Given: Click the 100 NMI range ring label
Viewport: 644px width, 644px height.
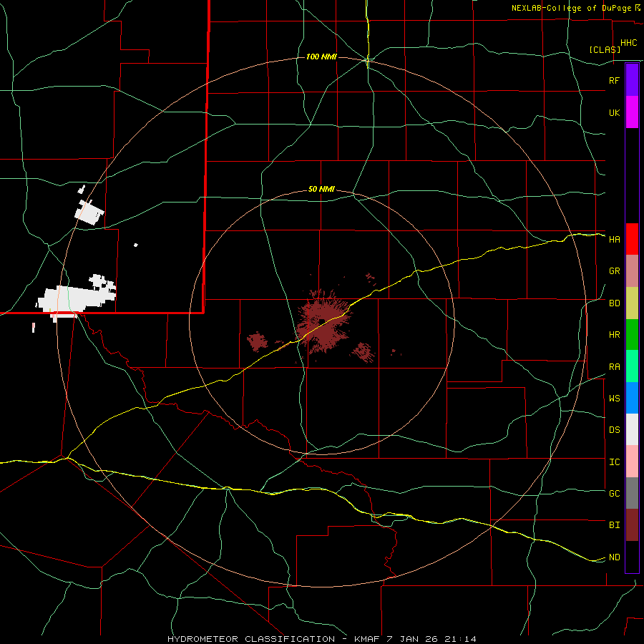Looking at the screenshot, I should 321,57.
